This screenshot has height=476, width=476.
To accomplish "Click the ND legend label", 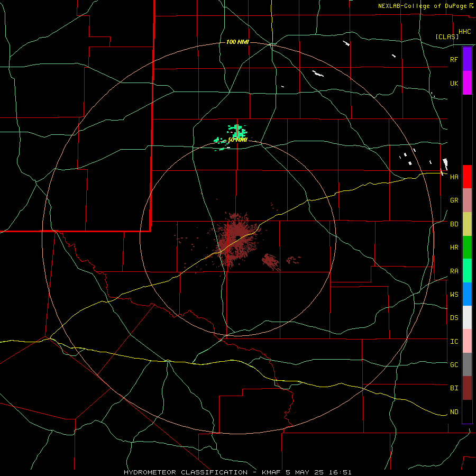I will pos(454,412).
